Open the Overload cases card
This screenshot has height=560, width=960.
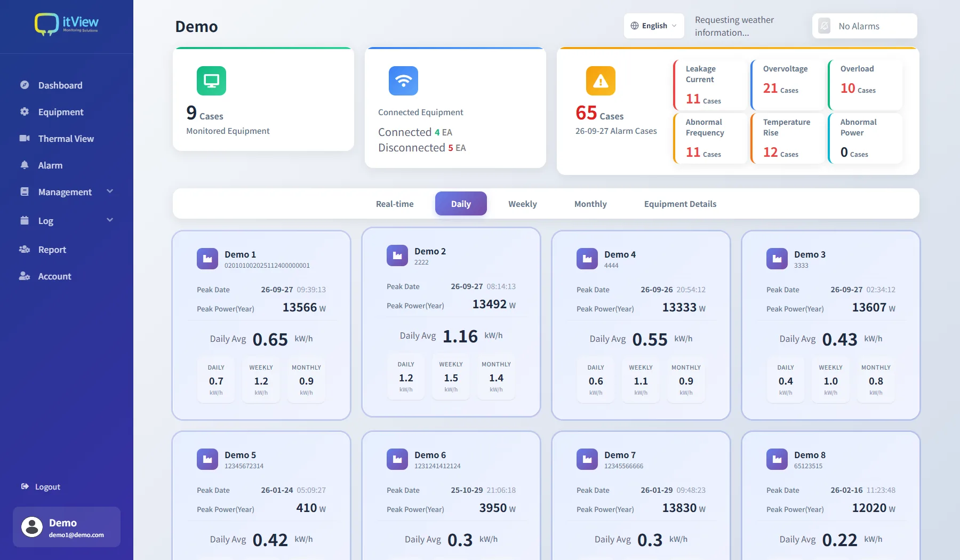click(x=865, y=85)
